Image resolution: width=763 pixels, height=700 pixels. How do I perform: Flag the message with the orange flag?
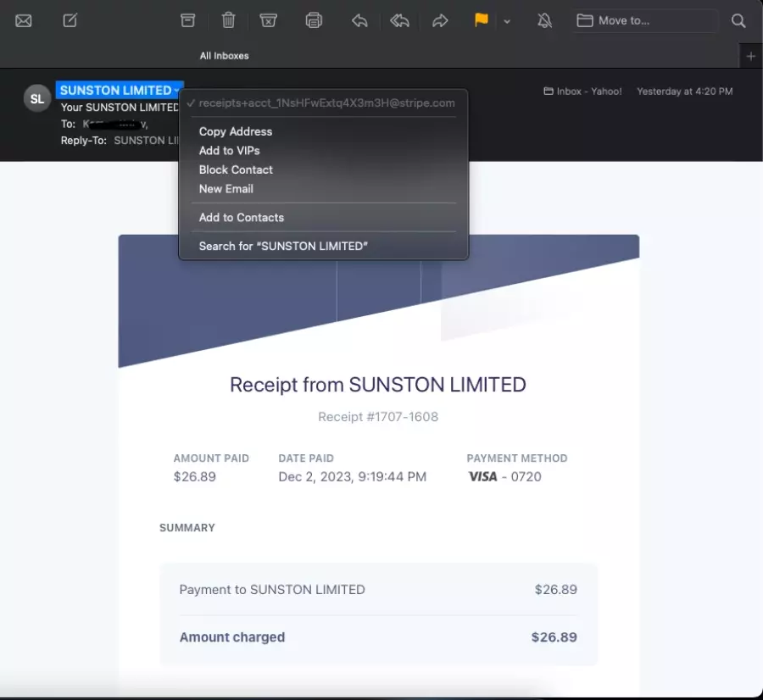[x=482, y=20]
